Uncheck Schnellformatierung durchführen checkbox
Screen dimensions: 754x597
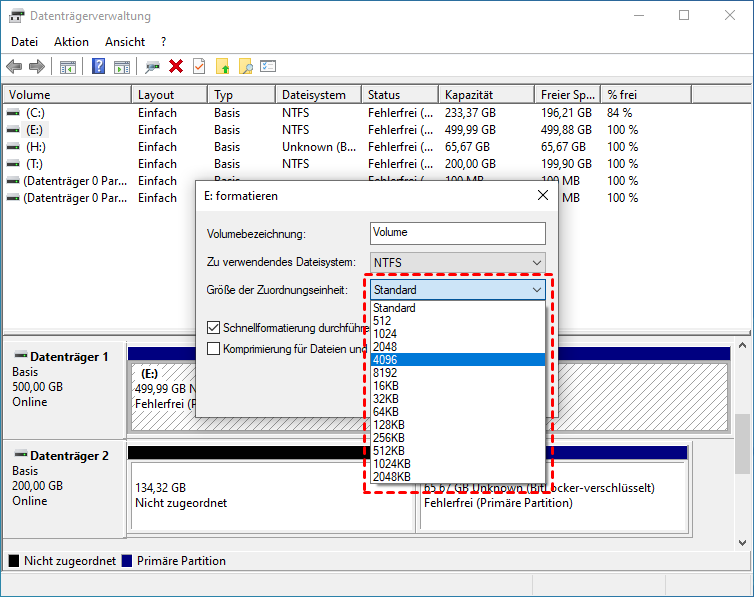[x=214, y=328]
